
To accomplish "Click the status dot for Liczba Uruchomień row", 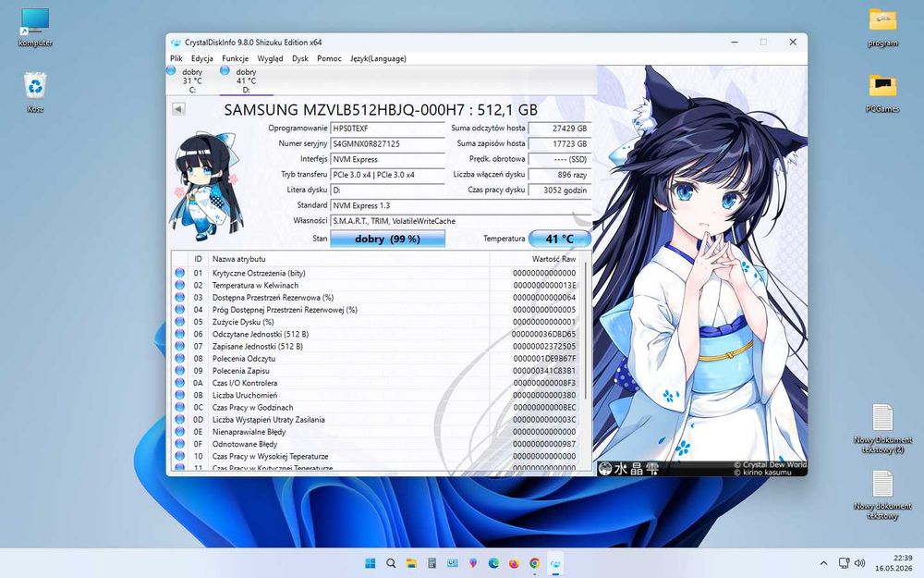I will pos(180,395).
